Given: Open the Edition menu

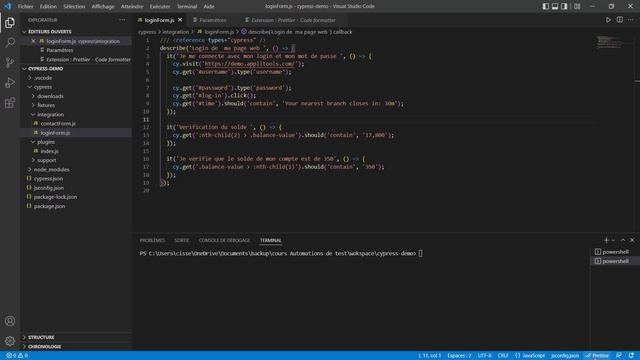Looking at the screenshot, I should [x=48, y=7].
